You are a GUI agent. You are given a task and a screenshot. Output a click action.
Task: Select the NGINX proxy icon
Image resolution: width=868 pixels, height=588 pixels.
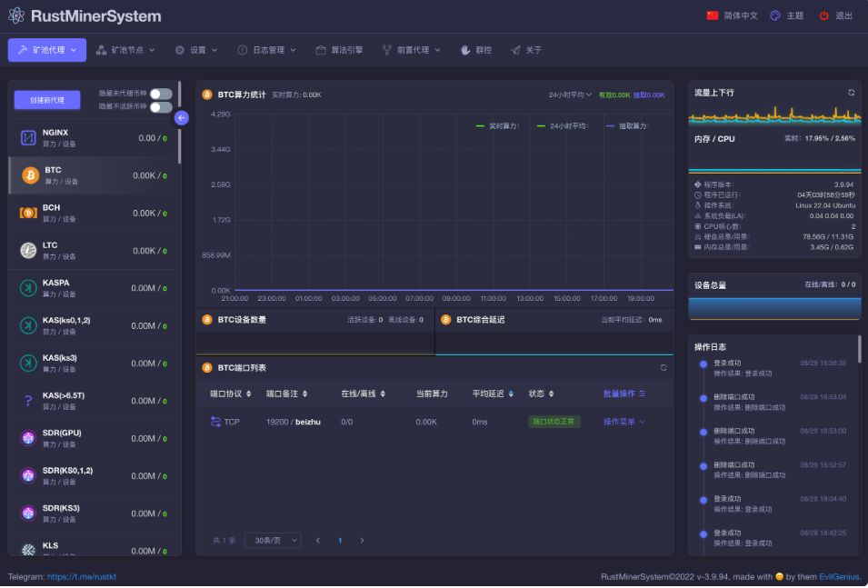[x=28, y=138]
